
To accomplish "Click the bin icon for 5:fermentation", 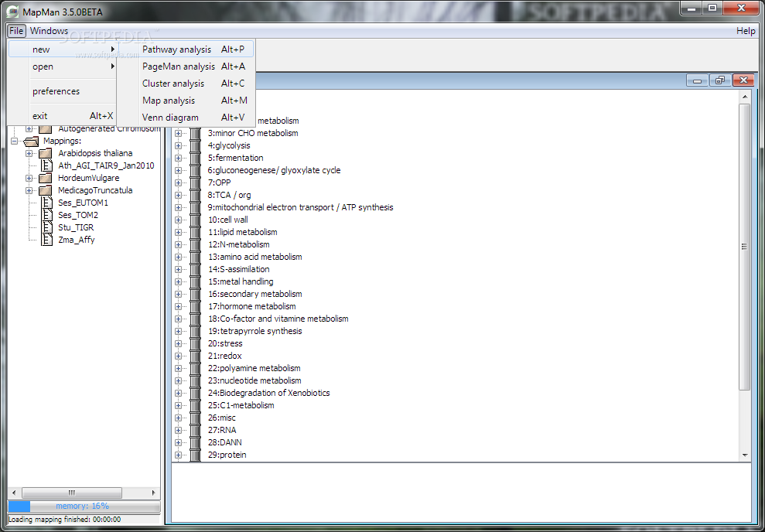I will [x=195, y=158].
